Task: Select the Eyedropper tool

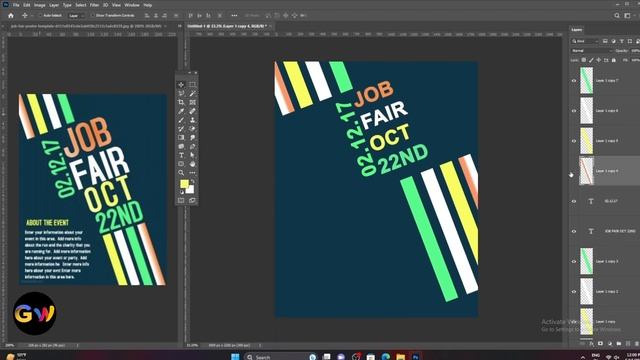Action: [x=181, y=111]
